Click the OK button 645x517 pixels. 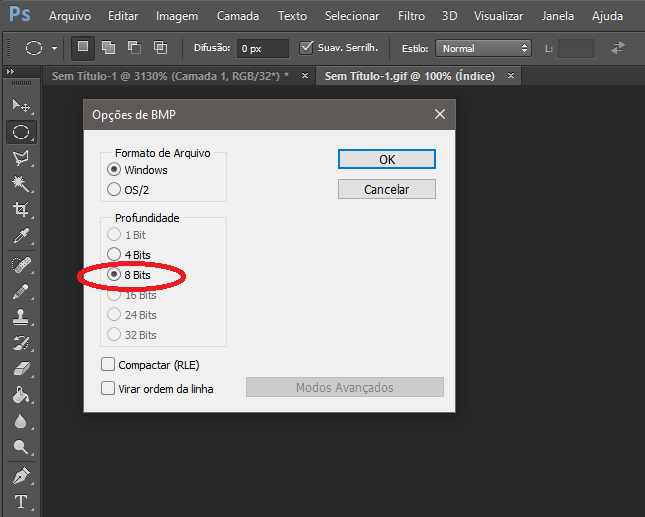(386, 159)
